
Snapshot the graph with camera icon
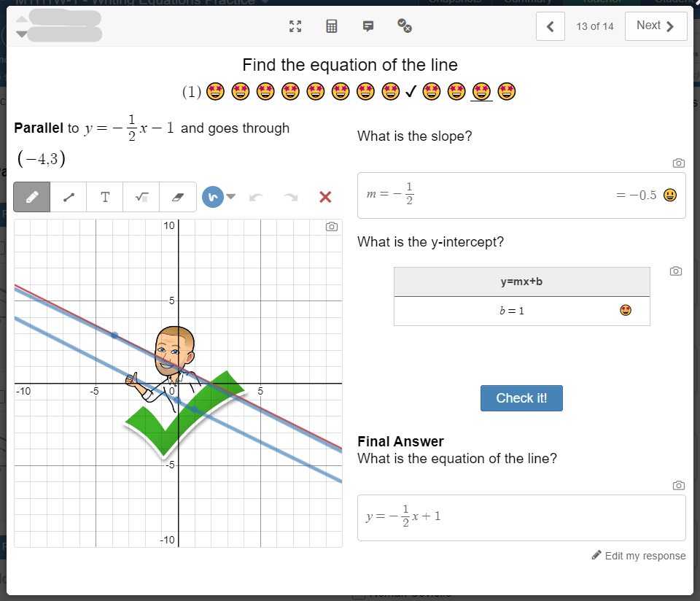332,226
